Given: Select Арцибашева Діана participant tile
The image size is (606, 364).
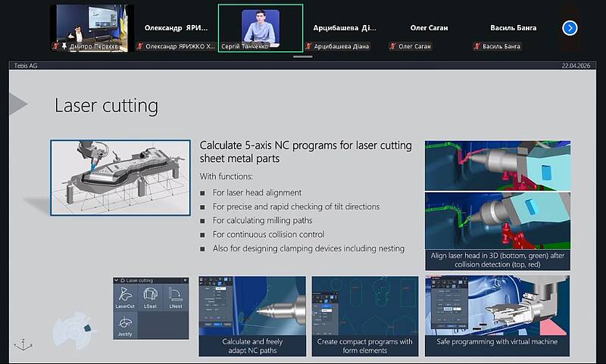Looking at the screenshot, I should coord(345,28).
